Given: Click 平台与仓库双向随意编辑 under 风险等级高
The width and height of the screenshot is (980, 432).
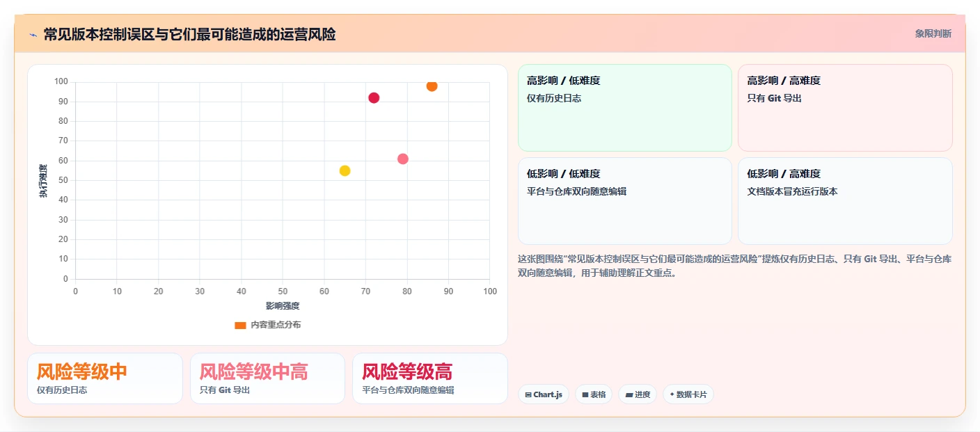Looking at the screenshot, I should tap(409, 390).
